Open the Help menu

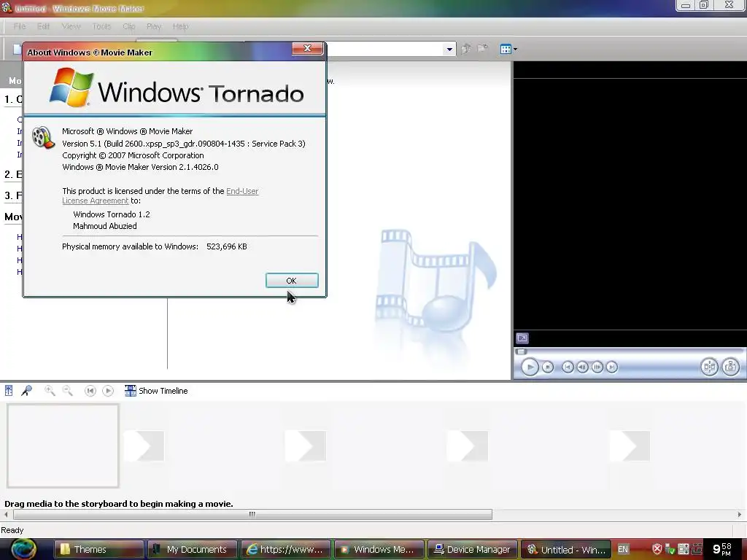point(181,26)
